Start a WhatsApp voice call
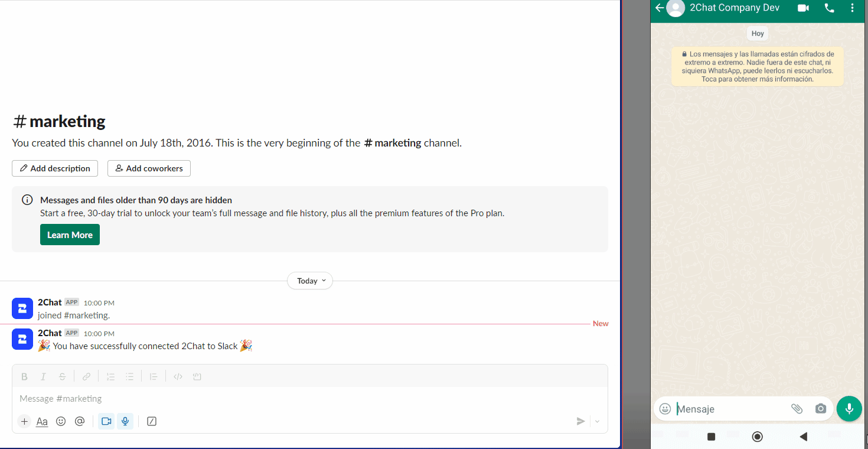This screenshot has height=449, width=868. click(830, 8)
